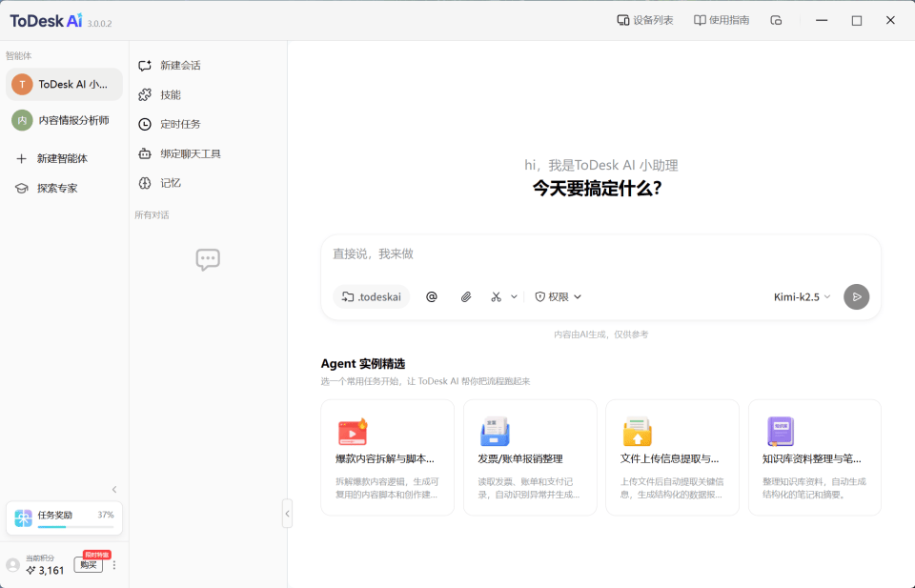Viewport: 915px width, 588px height.
Task: Click the Agent 实例精选 heading
Action: pyautogui.click(x=363, y=364)
